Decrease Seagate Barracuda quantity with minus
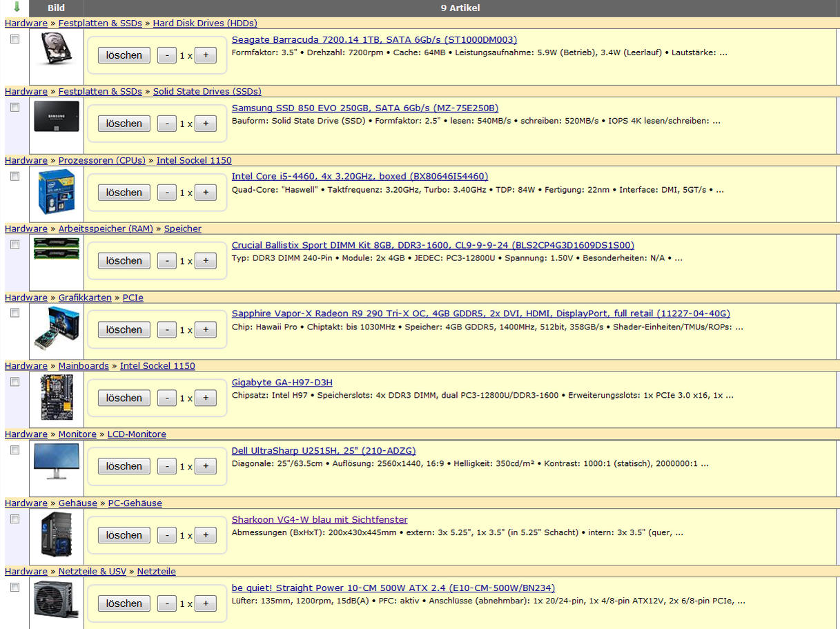The width and height of the screenshot is (840, 629). [x=167, y=55]
